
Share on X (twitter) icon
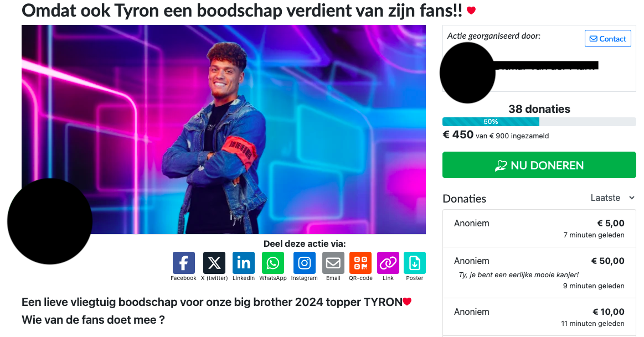(214, 263)
